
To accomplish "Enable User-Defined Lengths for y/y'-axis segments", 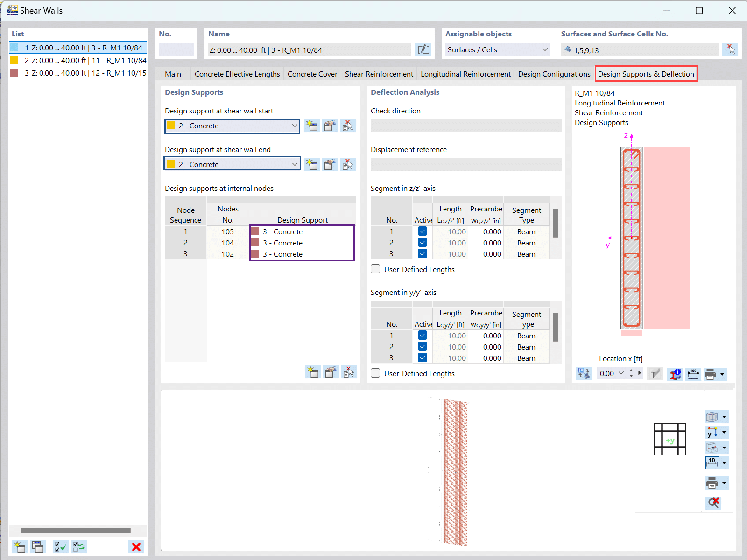I will pyautogui.click(x=375, y=373).
